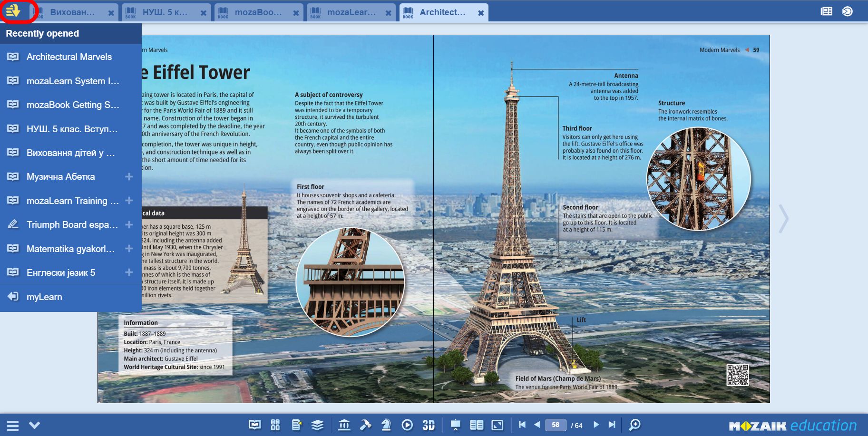Open the Media library building icon
Image resolution: width=868 pixels, height=436 pixels.
click(x=344, y=425)
